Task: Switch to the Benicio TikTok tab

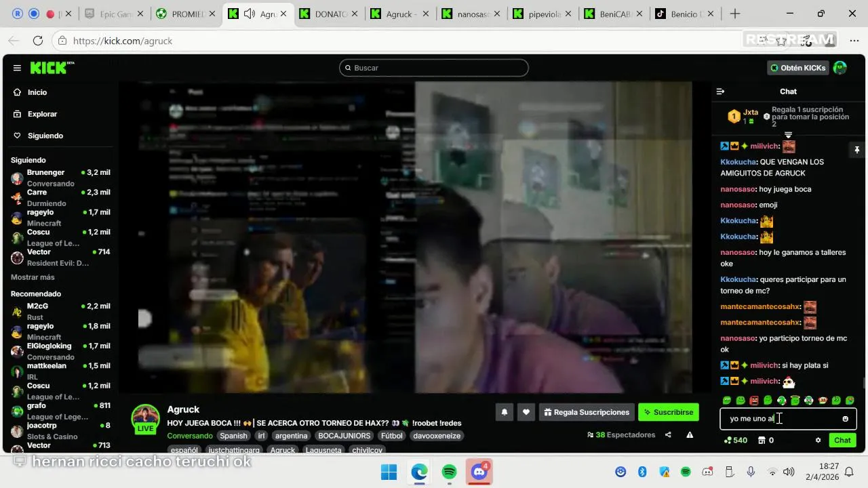Action: [x=685, y=14]
